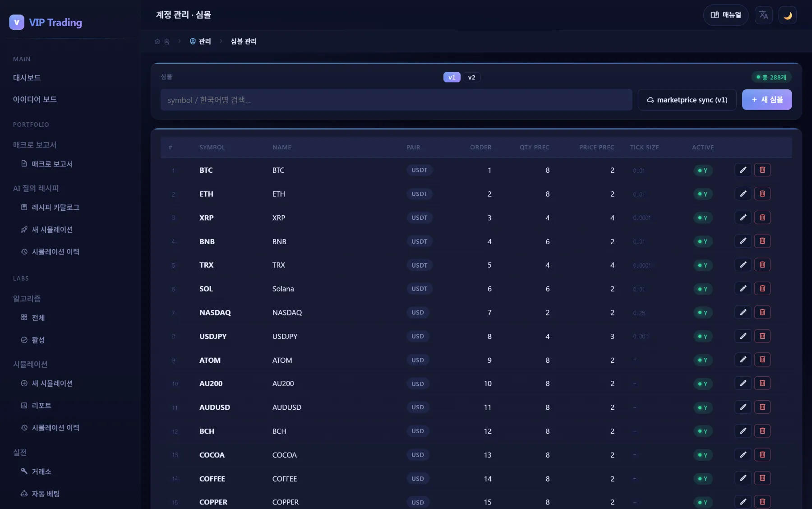
Task: Switch to the v1 version tab
Action: tap(452, 78)
